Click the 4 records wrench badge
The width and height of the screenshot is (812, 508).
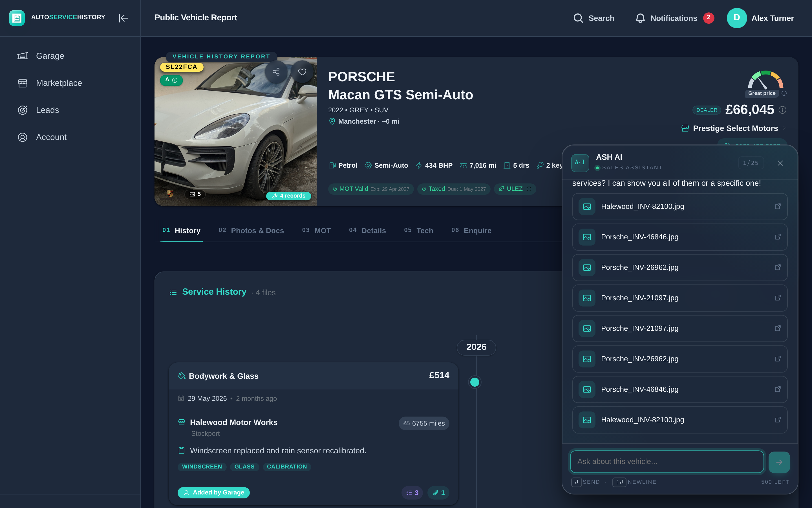[288, 196]
